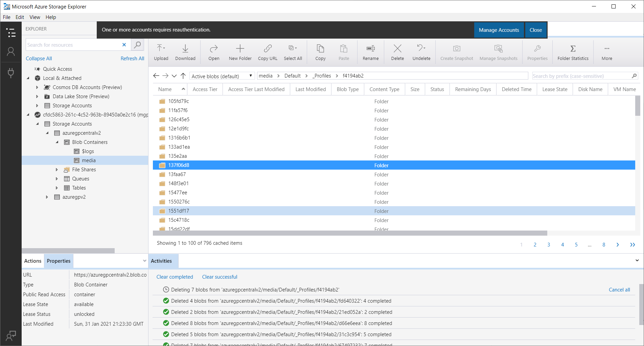The width and height of the screenshot is (644, 346).
Task: Open the Feedback icon in the sidebar
Action: click(x=11, y=336)
